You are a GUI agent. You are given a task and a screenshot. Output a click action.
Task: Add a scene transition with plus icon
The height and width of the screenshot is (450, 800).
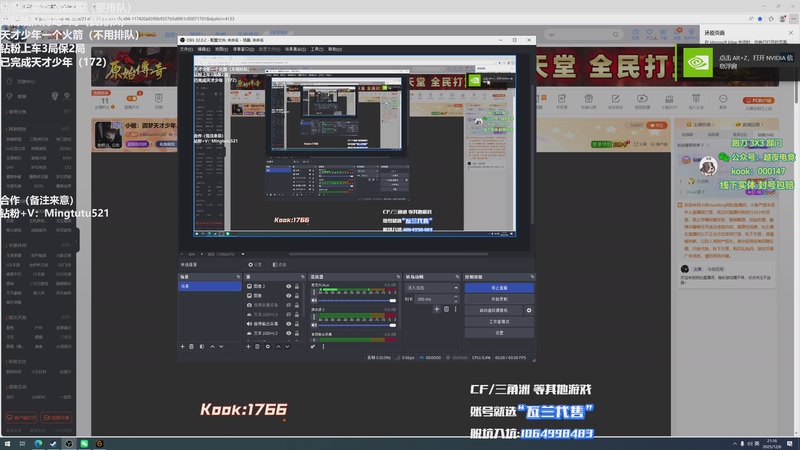tap(436, 309)
